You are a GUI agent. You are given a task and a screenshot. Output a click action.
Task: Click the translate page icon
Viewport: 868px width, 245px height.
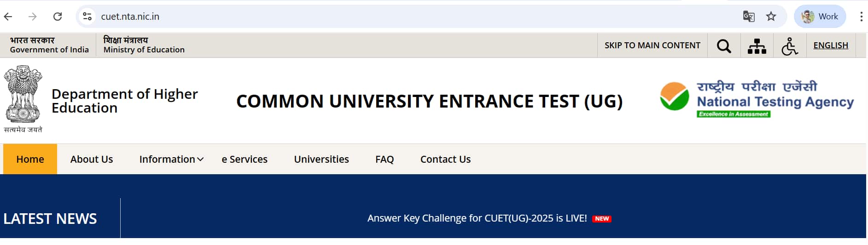point(749,17)
